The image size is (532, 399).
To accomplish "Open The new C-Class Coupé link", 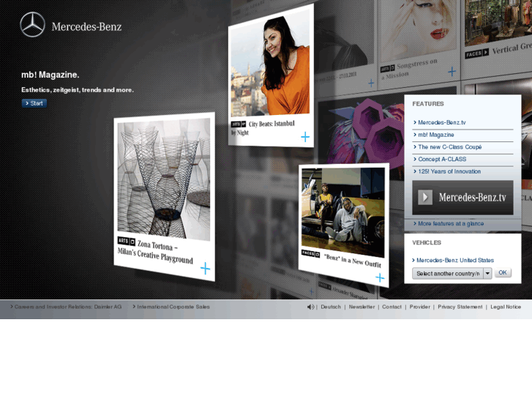I will 449,147.
